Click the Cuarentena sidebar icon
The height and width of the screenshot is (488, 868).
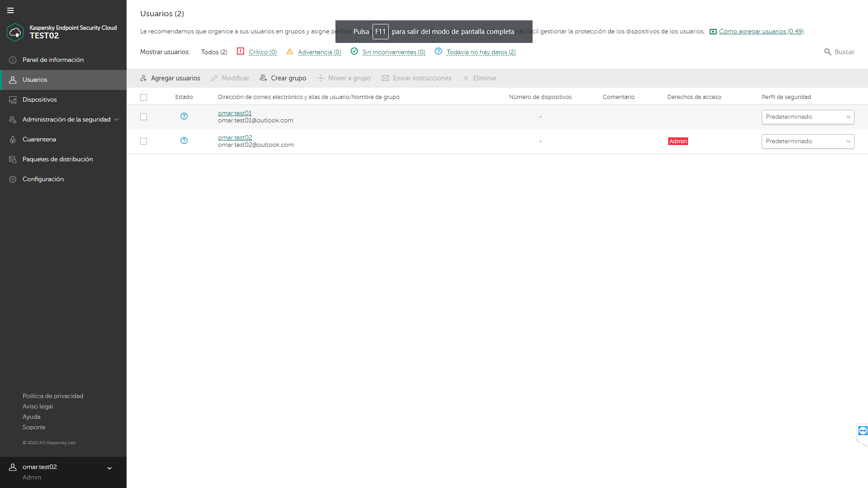click(13, 140)
